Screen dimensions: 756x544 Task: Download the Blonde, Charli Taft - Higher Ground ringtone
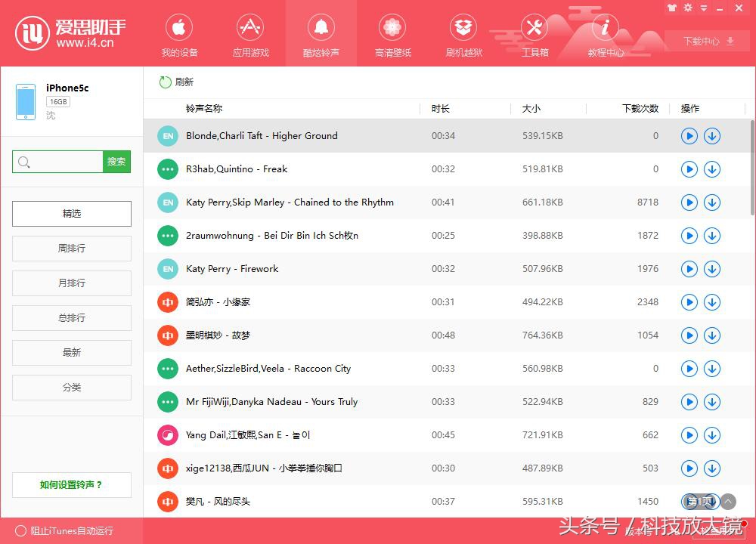click(711, 136)
